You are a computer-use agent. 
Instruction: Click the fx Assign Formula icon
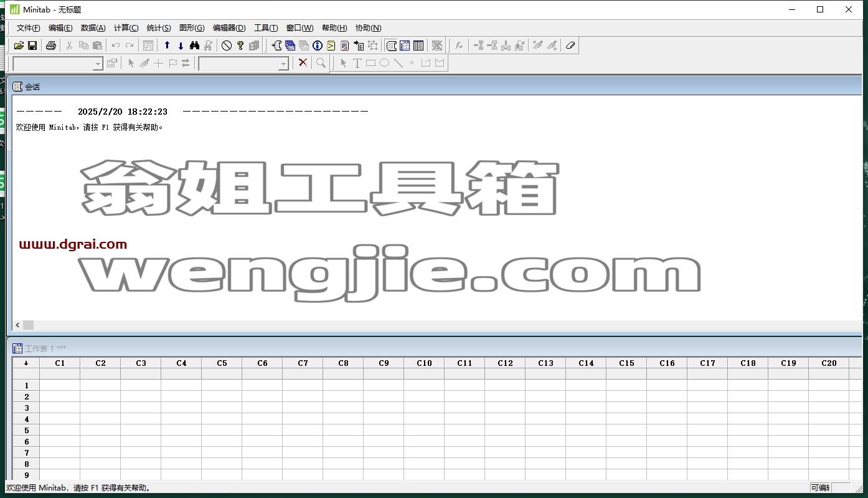(459, 45)
